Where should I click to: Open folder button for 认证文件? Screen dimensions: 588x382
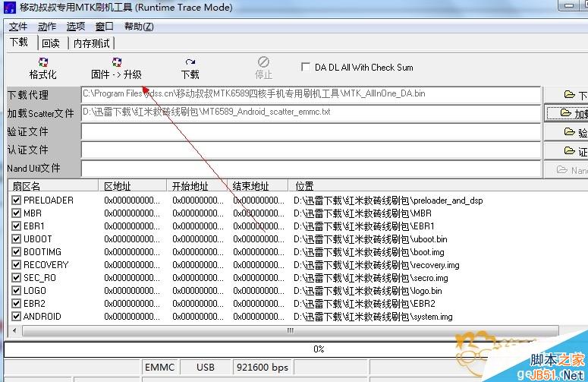(x=566, y=150)
